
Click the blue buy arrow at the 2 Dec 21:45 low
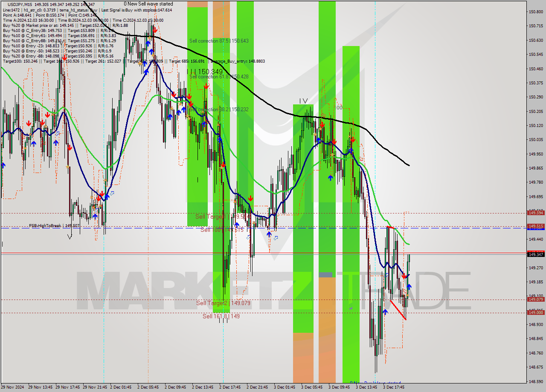(x=269, y=234)
